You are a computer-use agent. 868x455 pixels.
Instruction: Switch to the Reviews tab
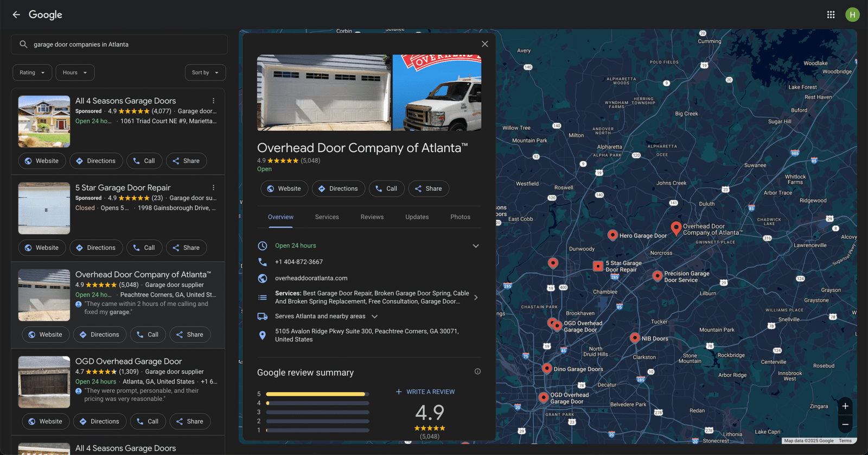pyautogui.click(x=372, y=217)
